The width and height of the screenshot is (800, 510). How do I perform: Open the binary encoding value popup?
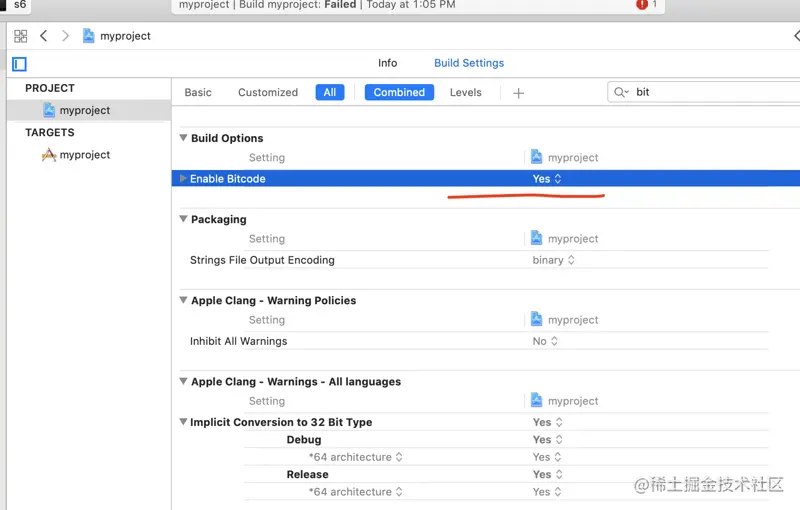[x=553, y=260]
